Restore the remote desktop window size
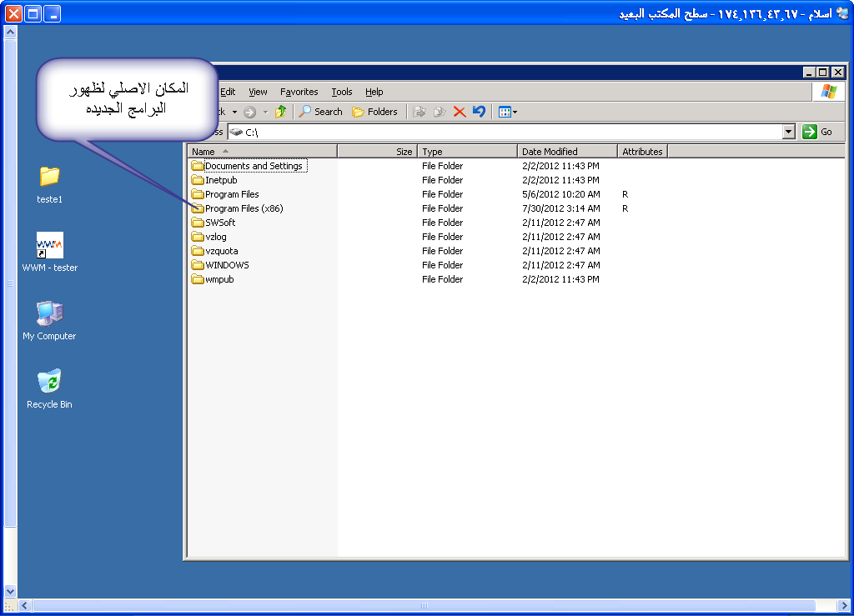 click(33, 13)
